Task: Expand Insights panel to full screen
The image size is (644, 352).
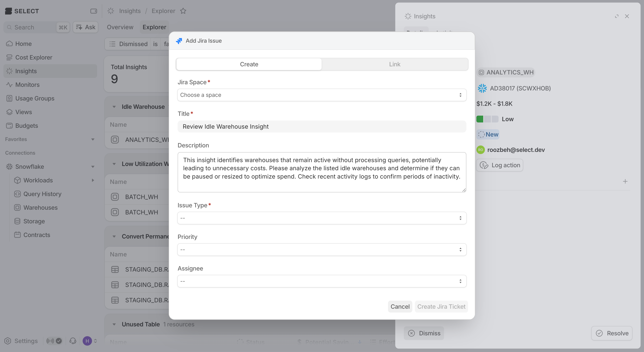Action: coord(617,16)
